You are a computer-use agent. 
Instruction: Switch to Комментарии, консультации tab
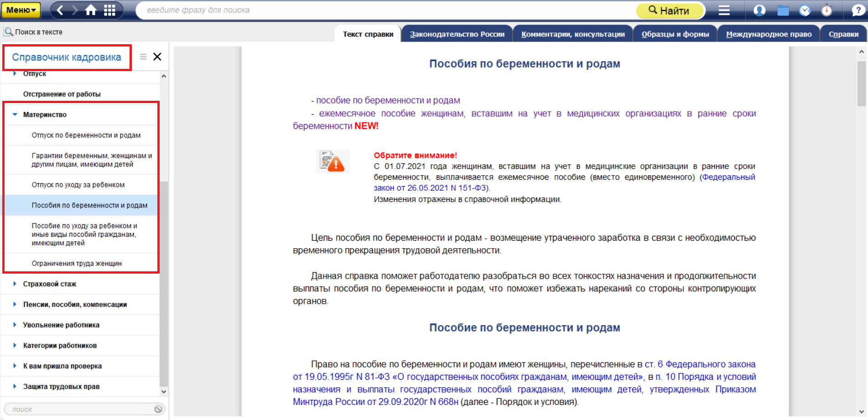coord(573,34)
